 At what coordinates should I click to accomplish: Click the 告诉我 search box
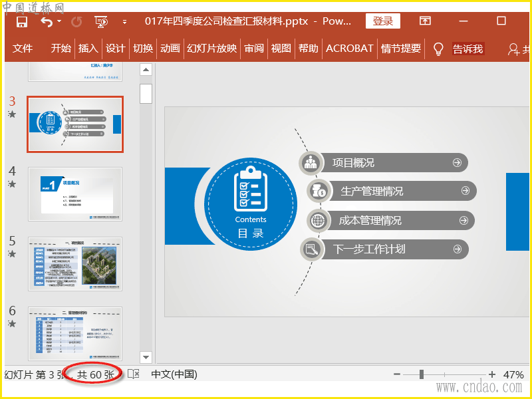click(x=468, y=49)
